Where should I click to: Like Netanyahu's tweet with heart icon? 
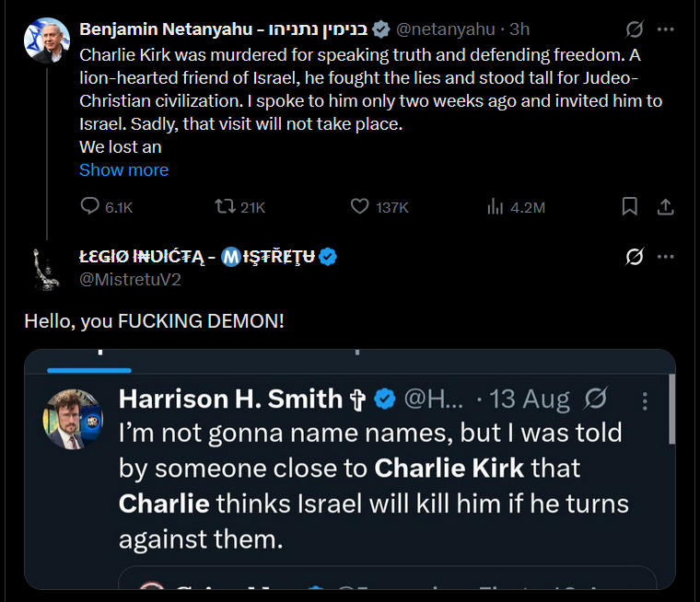360,207
